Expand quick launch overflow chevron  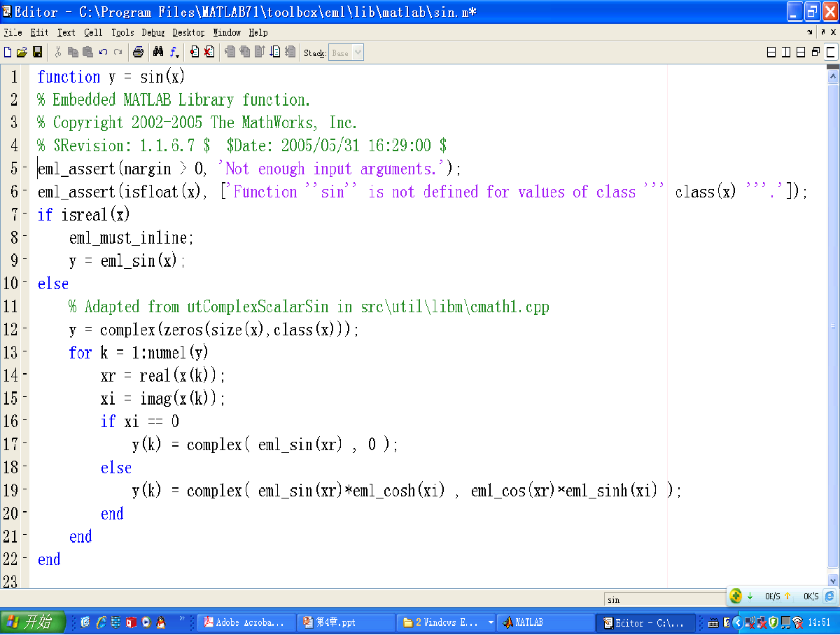pos(182,618)
